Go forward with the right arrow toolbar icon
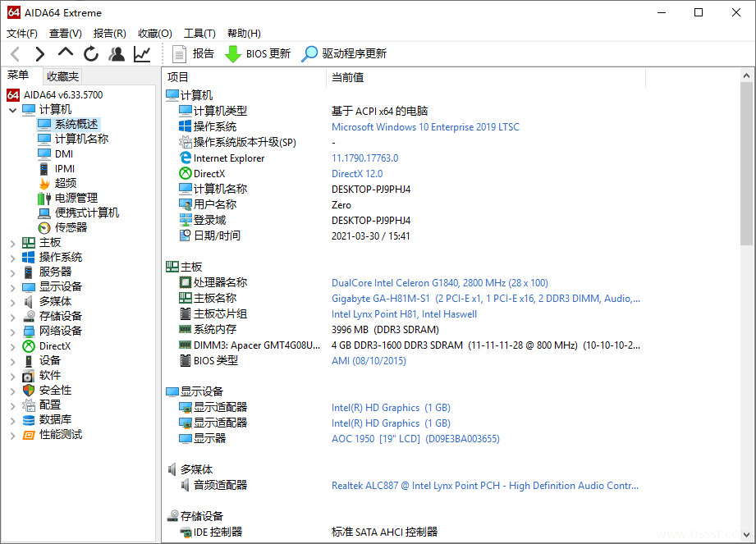The height and width of the screenshot is (544, 756). point(40,54)
